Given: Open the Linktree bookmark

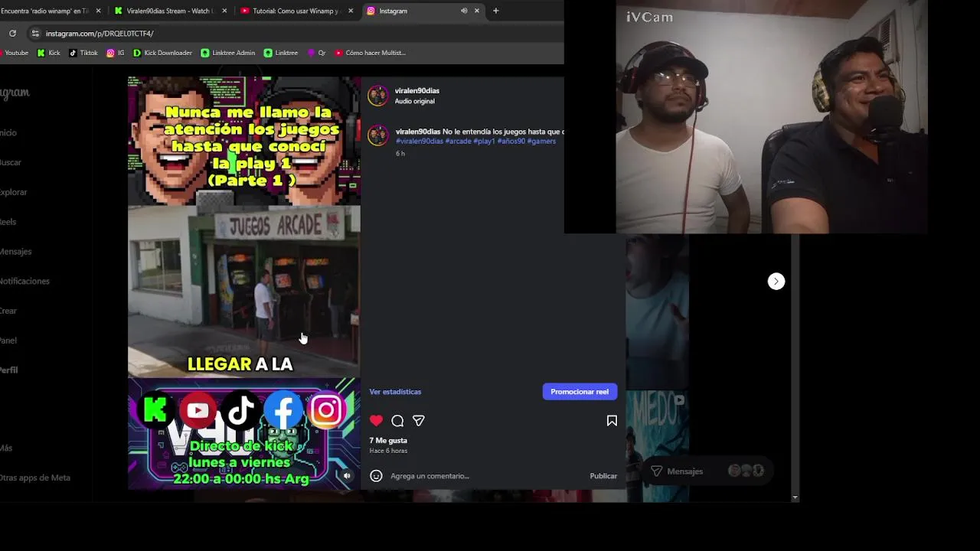Looking at the screenshot, I should click(x=280, y=53).
